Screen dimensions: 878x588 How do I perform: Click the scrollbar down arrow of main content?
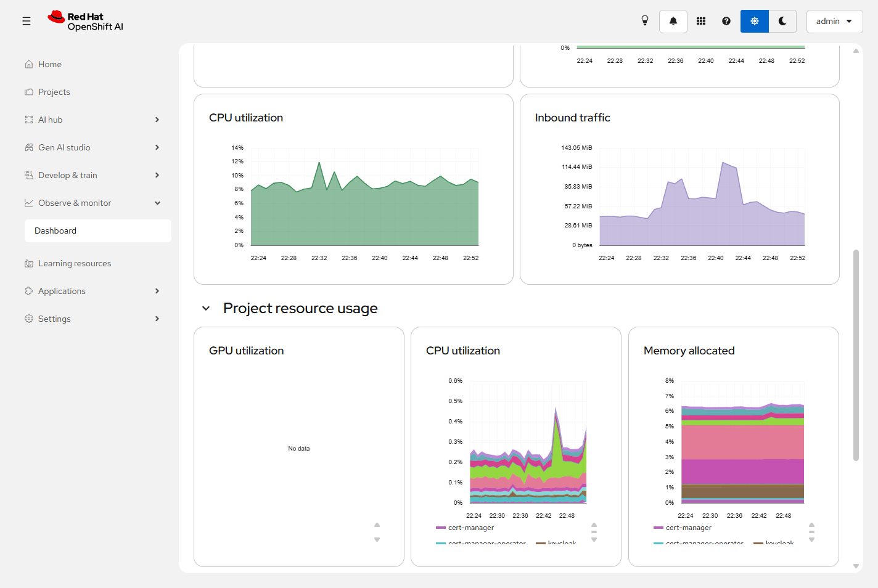pos(856,566)
